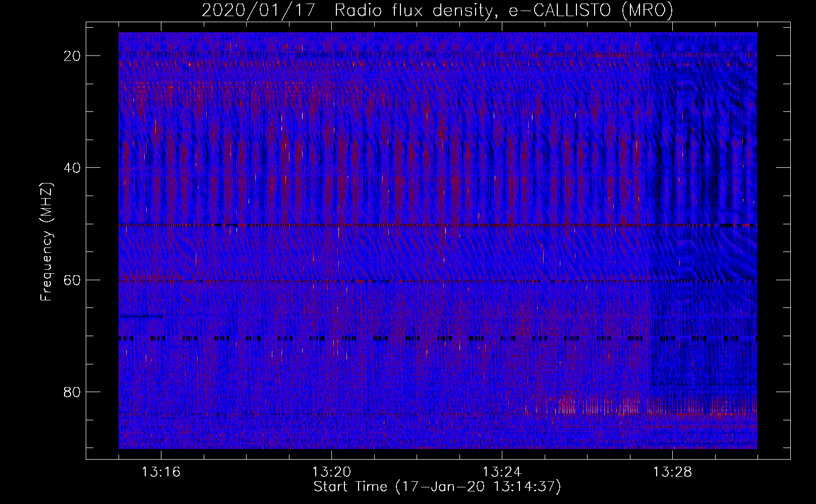Click the plot title '2020/01/17 Radio flux density'
Screen dimensions: 816x504
coord(437,11)
